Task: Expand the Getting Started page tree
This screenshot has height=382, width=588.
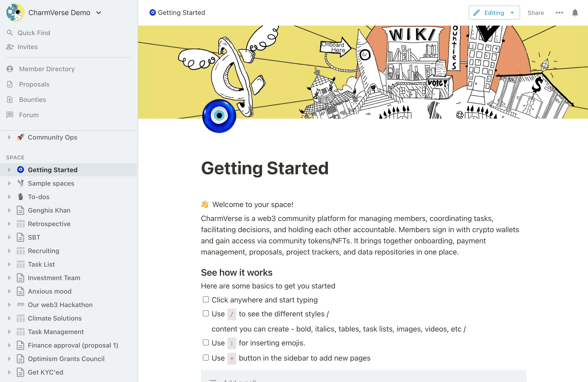Action: point(9,170)
